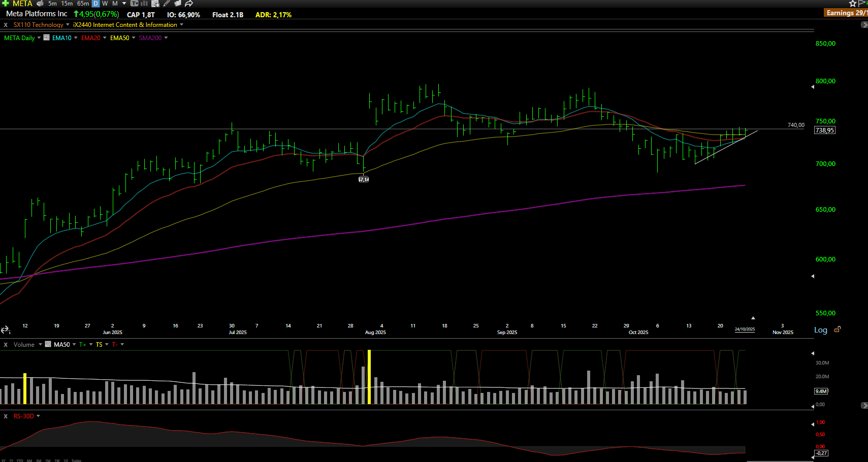Click the flag icon at top right

[862, 3]
